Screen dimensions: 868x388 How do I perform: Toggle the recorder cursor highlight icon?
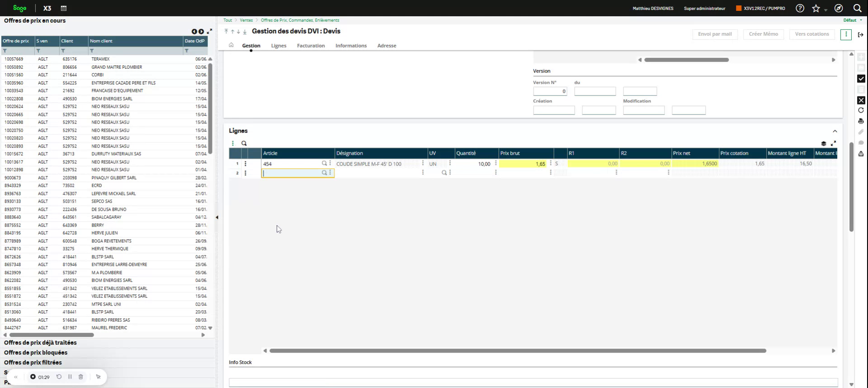pyautogui.click(x=98, y=377)
